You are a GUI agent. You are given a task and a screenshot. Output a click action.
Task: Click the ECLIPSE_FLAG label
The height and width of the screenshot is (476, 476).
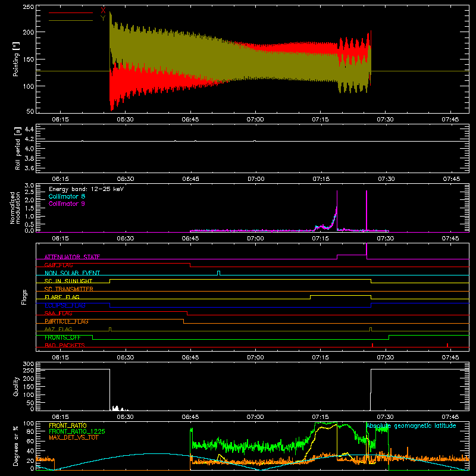65,305
